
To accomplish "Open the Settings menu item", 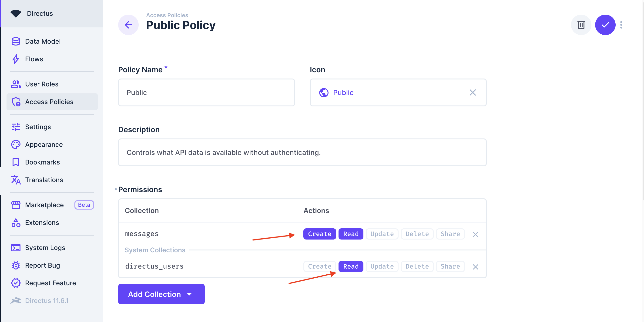I will point(38,127).
